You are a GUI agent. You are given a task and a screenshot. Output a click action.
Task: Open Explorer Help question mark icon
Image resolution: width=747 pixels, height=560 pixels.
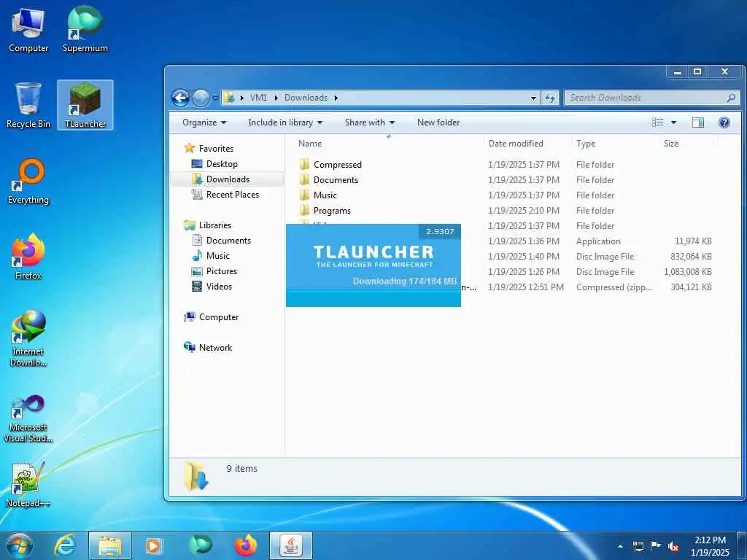pyautogui.click(x=724, y=122)
